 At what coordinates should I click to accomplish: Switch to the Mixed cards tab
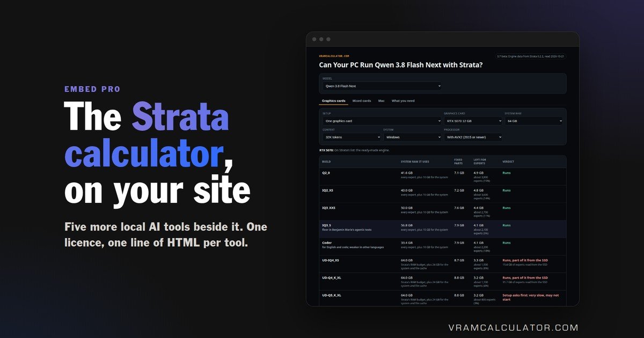(362, 101)
